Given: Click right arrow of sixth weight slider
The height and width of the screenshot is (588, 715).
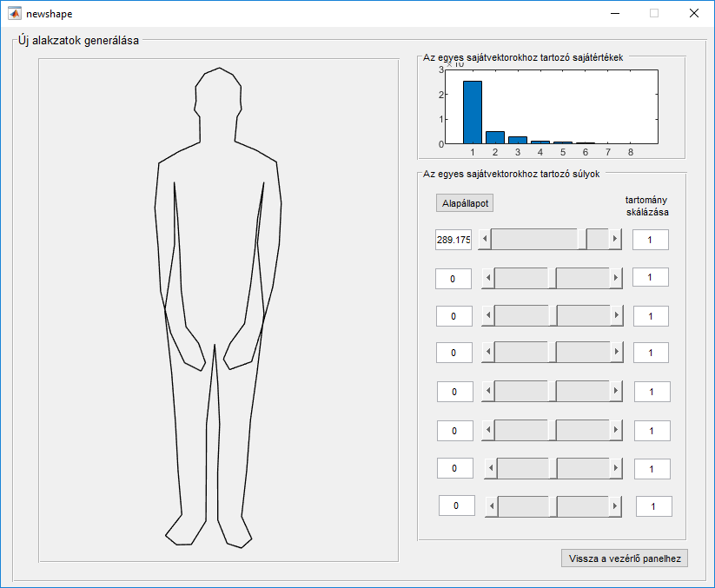Looking at the screenshot, I should [x=617, y=430].
